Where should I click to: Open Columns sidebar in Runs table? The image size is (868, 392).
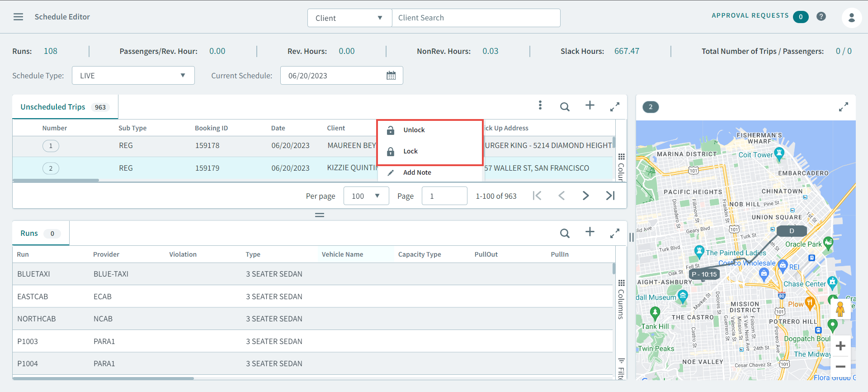pyautogui.click(x=621, y=300)
